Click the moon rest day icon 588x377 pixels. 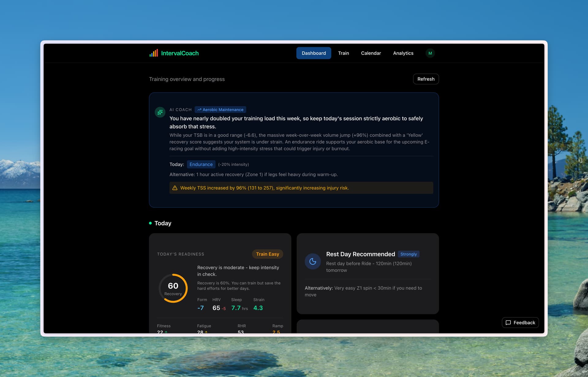(x=312, y=261)
